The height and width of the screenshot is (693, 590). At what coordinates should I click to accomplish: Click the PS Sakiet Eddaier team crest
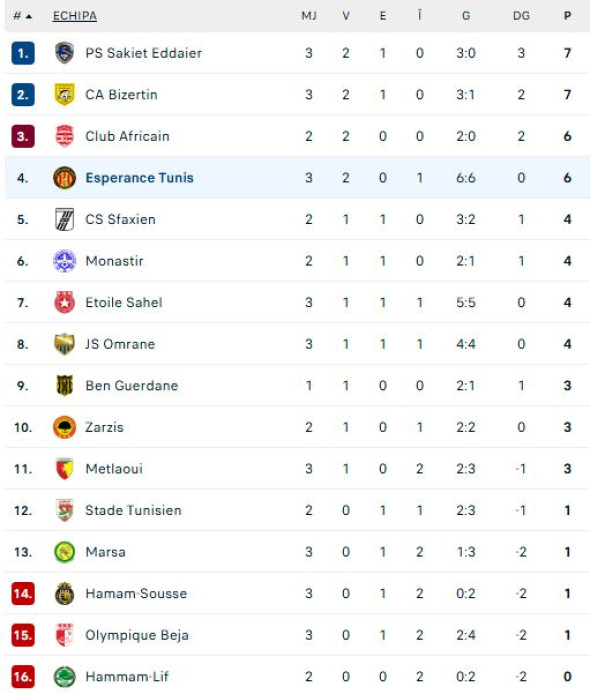point(65,53)
